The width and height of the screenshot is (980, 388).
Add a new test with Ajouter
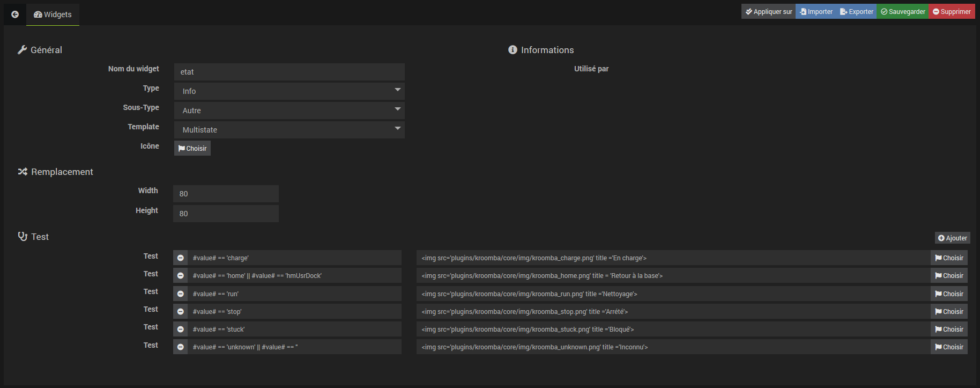[x=953, y=238]
